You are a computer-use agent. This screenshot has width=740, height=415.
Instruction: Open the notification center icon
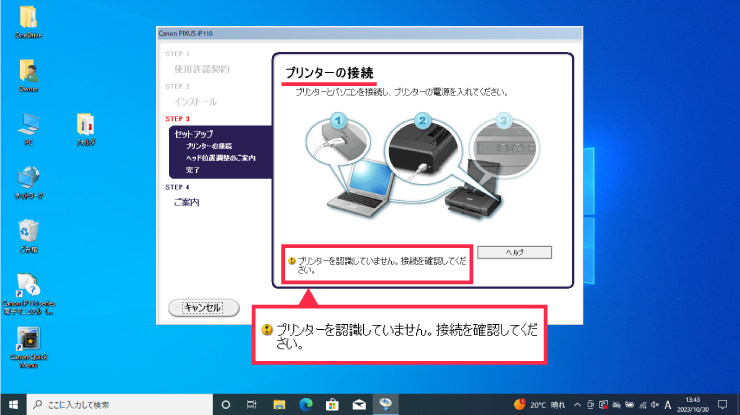coord(723,404)
